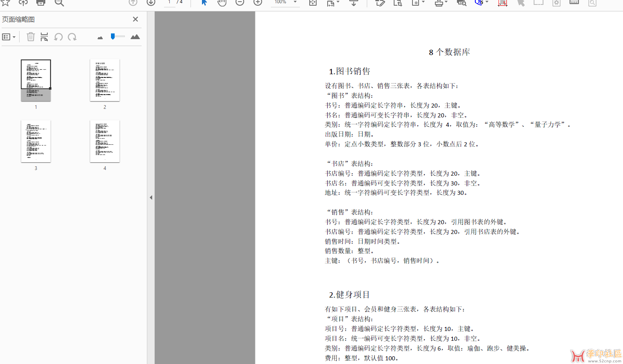The image size is (623, 364).
Task: Click the line '“图书”表结构:'
Action: tap(350, 96)
